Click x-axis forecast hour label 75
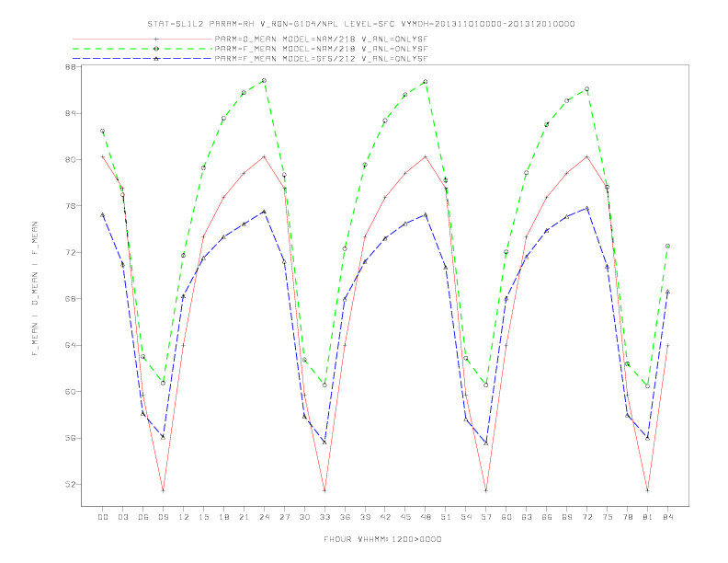The width and height of the screenshot is (728, 563). 608,517
